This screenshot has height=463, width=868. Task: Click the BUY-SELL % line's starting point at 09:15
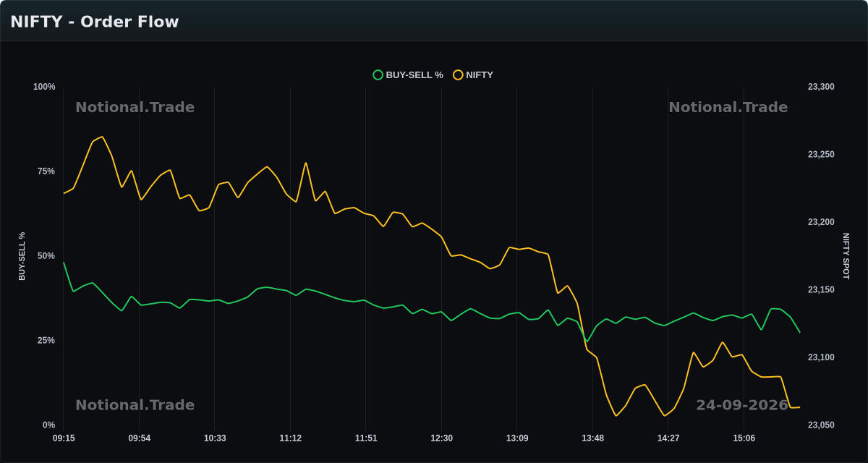point(64,263)
